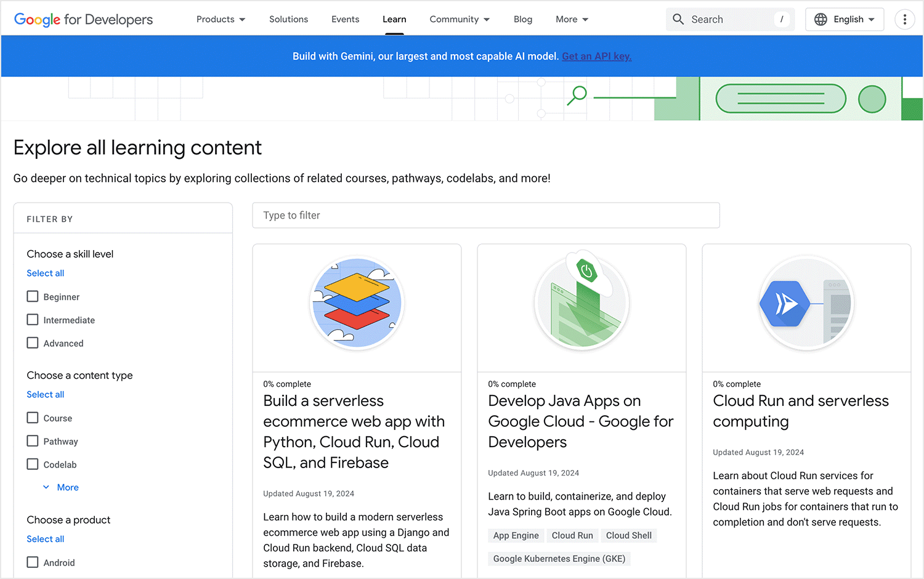Click the serverless ecommerce course illustration

click(357, 303)
